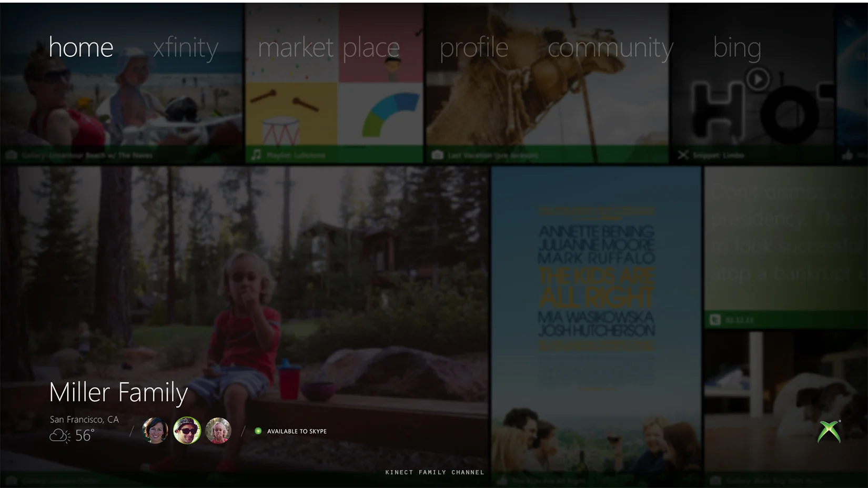Switch to the community tab
Viewport: 868px width, 488px height.
tap(610, 48)
